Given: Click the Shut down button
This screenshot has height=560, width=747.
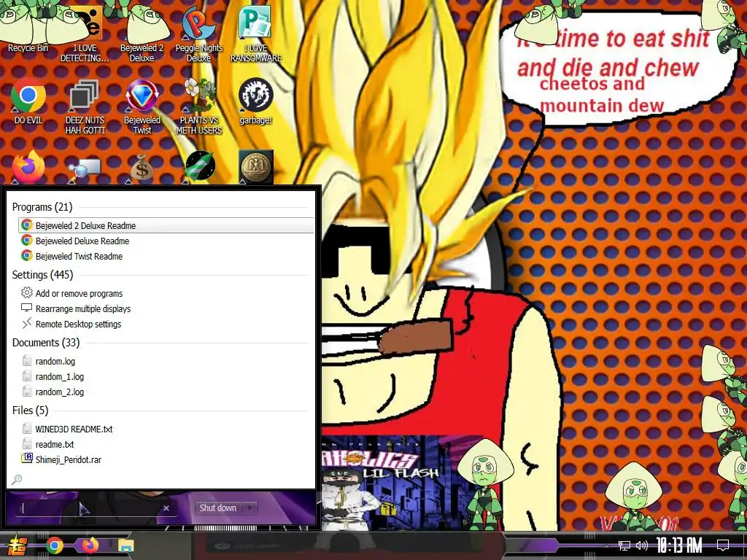Looking at the screenshot, I should (218, 507).
